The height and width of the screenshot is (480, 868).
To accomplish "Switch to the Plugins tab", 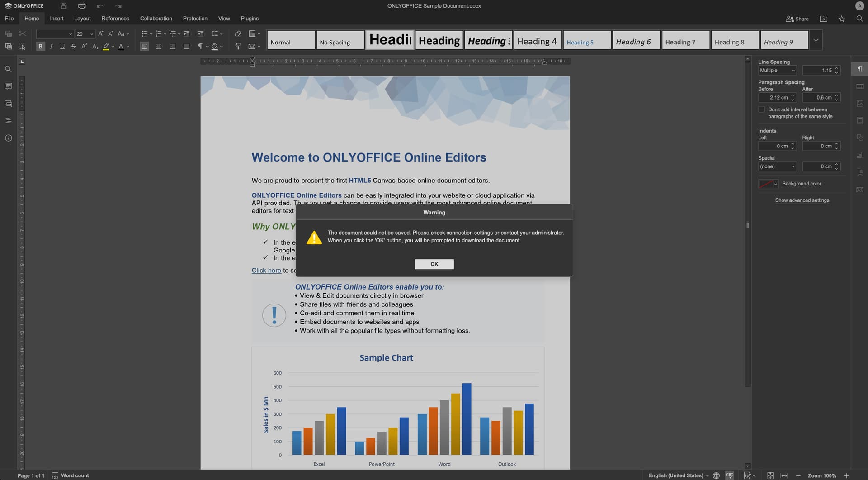I will click(250, 19).
